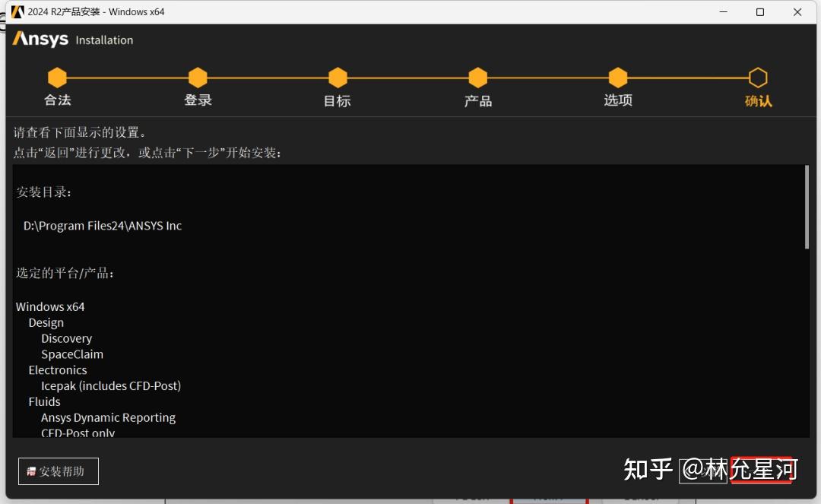
Task: Expand the Electronics product group
Action: click(57, 370)
